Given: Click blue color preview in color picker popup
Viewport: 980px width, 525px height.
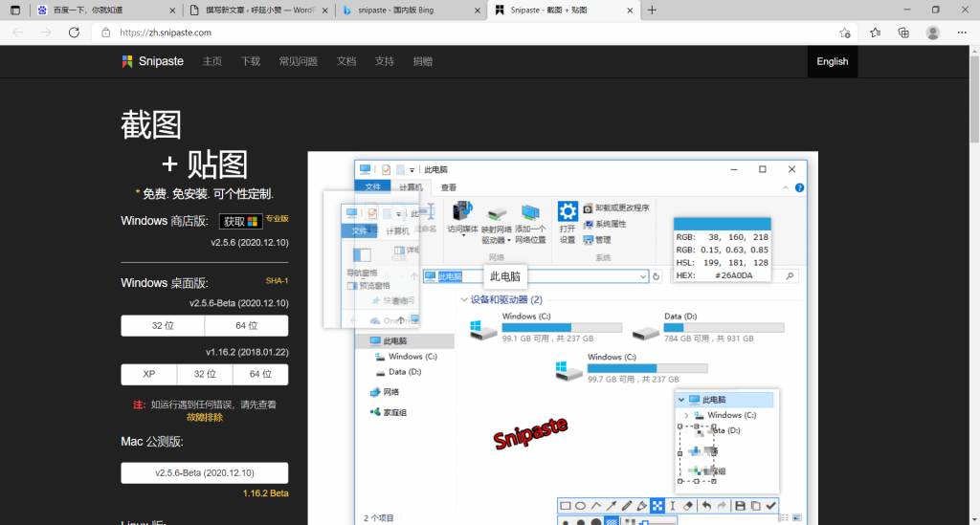Looking at the screenshot, I should pyautogui.click(x=722, y=224).
